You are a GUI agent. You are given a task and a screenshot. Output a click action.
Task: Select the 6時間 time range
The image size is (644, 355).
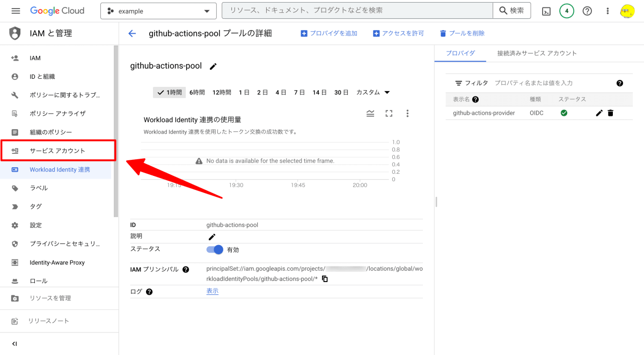tap(197, 92)
